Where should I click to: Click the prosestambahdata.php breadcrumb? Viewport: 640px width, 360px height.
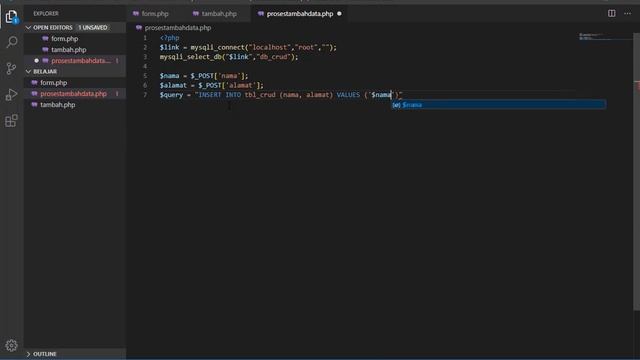(178, 28)
